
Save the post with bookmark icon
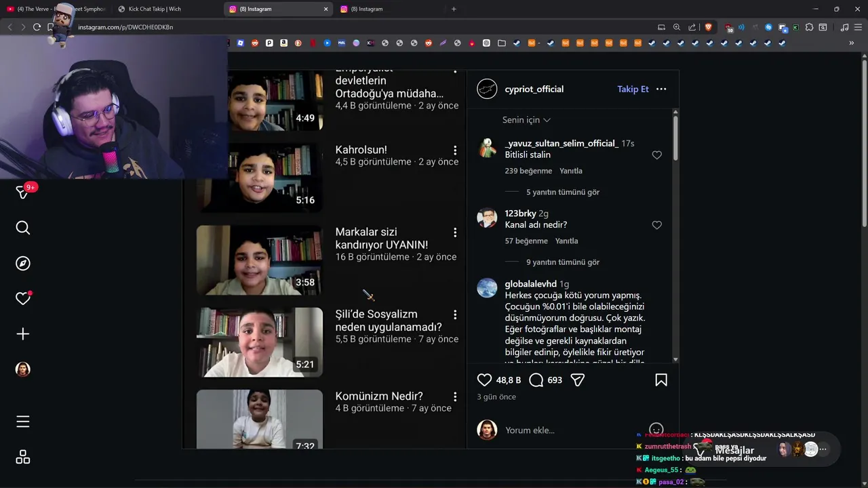coord(661,380)
